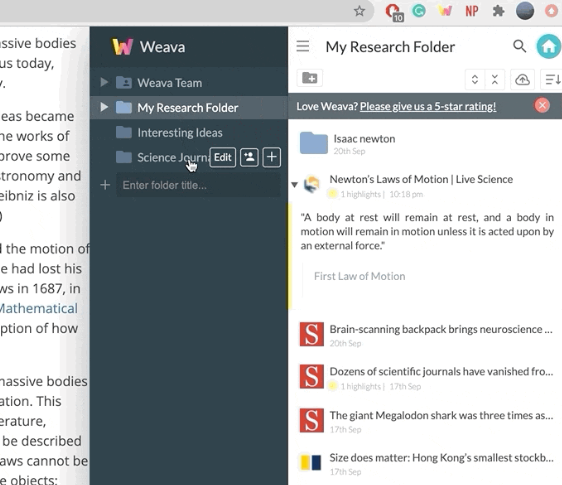
Task: Create a new subfolder with folder-plus icon
Action: coord(310,78)
